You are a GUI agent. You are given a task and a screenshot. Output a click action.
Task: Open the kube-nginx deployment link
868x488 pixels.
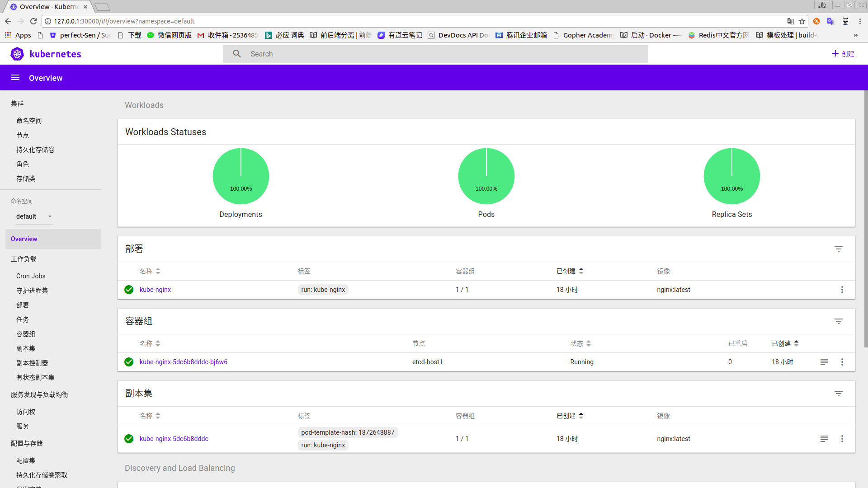155,290
